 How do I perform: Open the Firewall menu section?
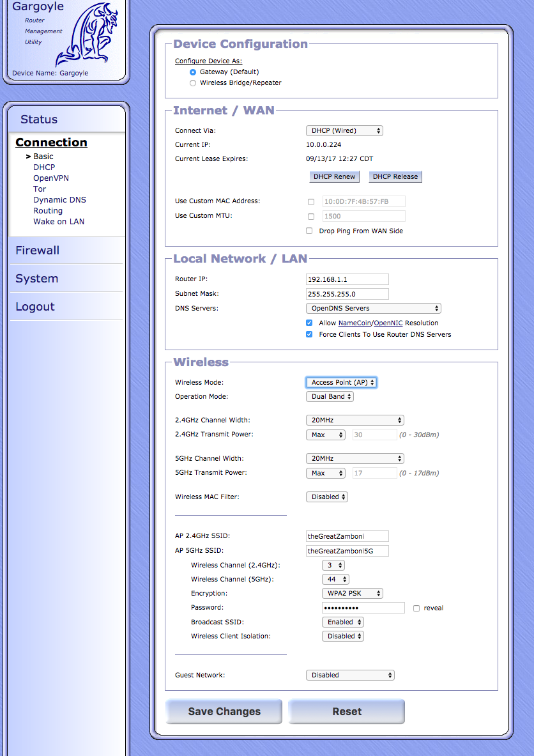pos(38,251)
